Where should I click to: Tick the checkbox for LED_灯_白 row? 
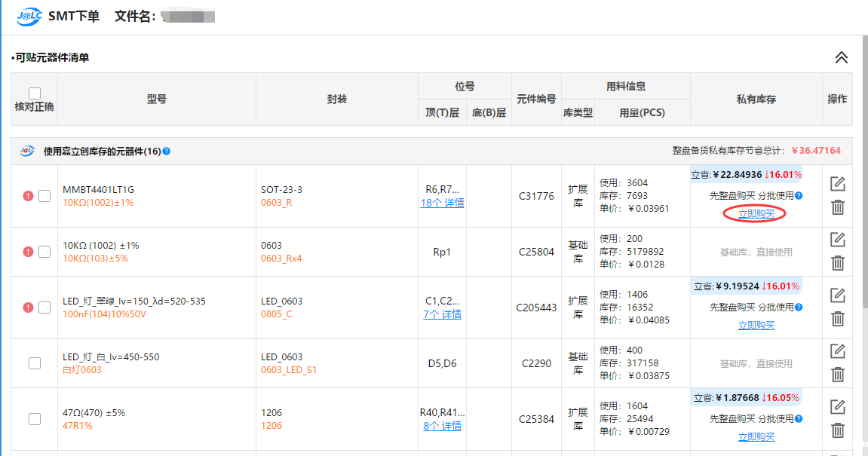(35, 363)
